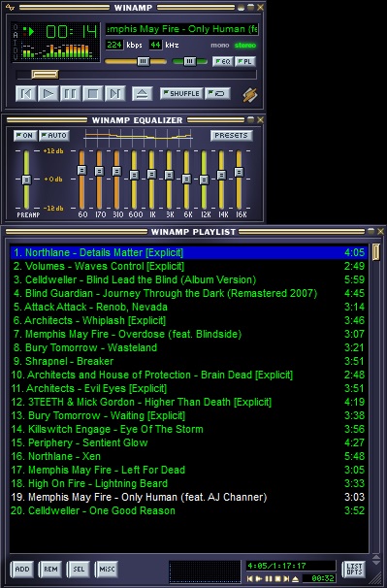
Task: Open the playlist MISC menu
Action: (107, 569)
